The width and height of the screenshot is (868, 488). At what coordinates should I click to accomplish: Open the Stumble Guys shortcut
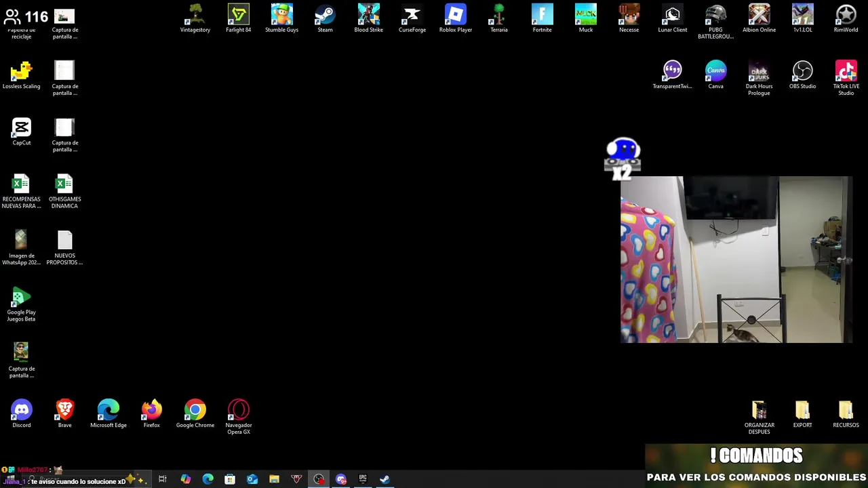pos(282,18)
